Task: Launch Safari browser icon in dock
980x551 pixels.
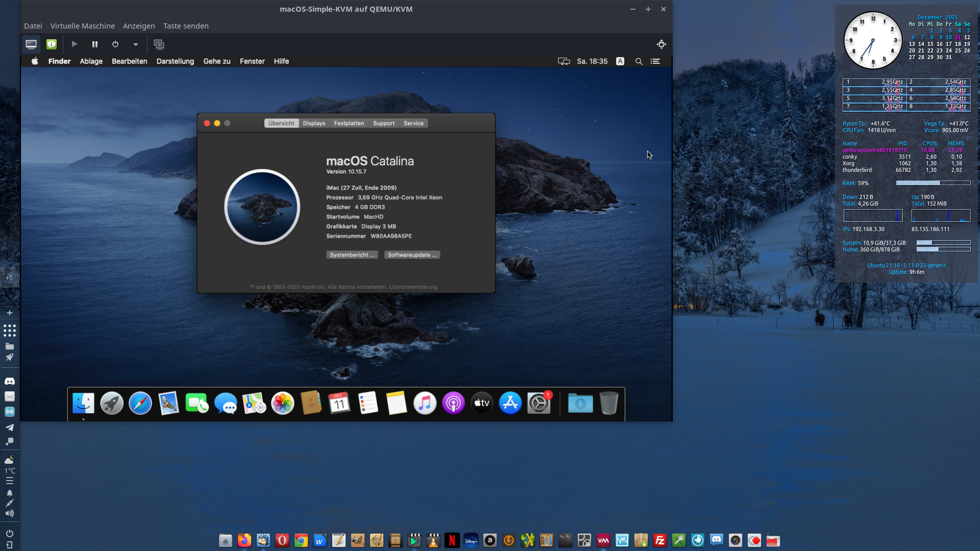Action: (140, 404)
